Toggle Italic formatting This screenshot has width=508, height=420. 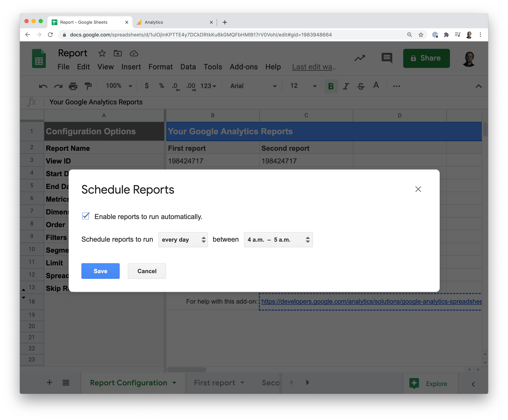click(x=346, y=86)
